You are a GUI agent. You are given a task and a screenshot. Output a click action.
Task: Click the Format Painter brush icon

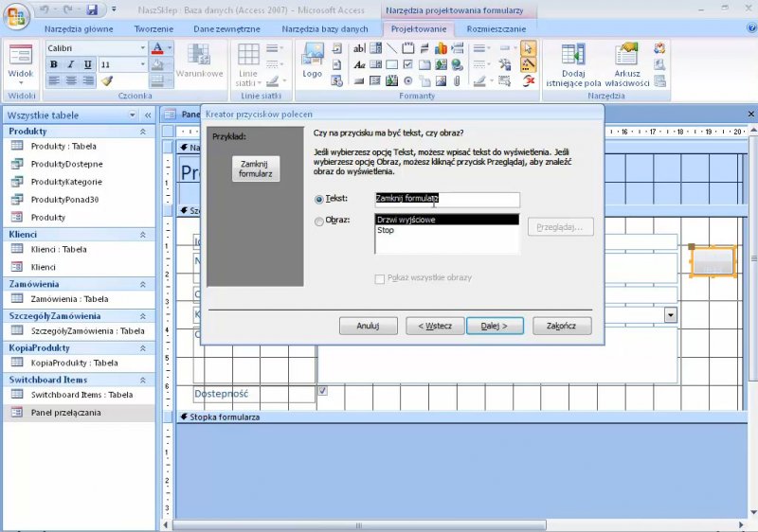107,81
